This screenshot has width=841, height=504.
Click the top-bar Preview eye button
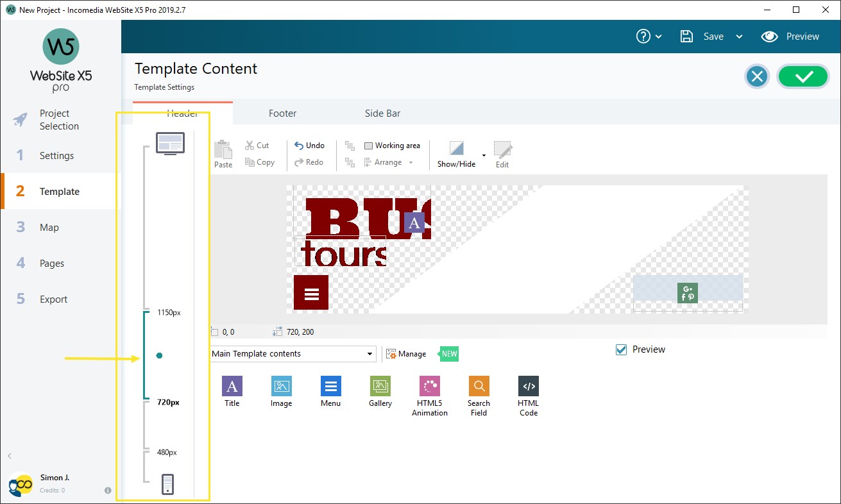click(x=790, y=37)
